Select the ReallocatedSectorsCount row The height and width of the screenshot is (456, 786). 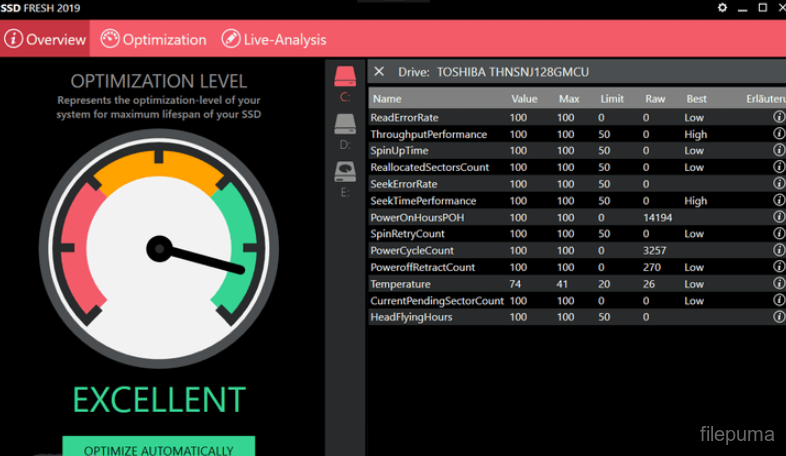pyautogui.click(x=430, y=167)
